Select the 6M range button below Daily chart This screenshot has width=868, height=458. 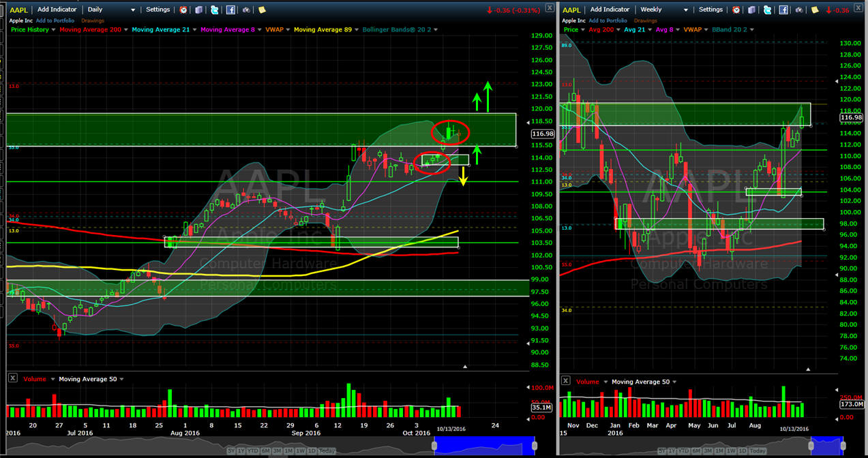(x=267, y=451)
